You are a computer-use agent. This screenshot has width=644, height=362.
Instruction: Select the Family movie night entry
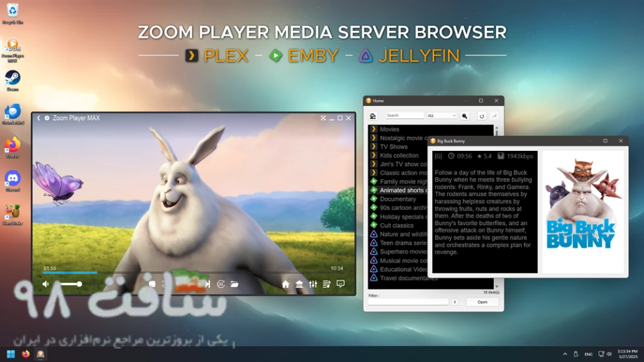tap(398, 182)
